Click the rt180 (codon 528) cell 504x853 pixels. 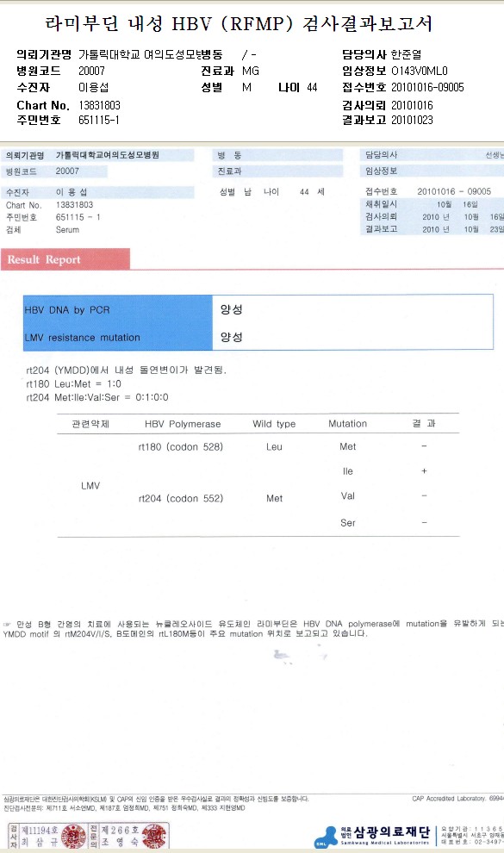pyautogui.click(x=181, y=446)
